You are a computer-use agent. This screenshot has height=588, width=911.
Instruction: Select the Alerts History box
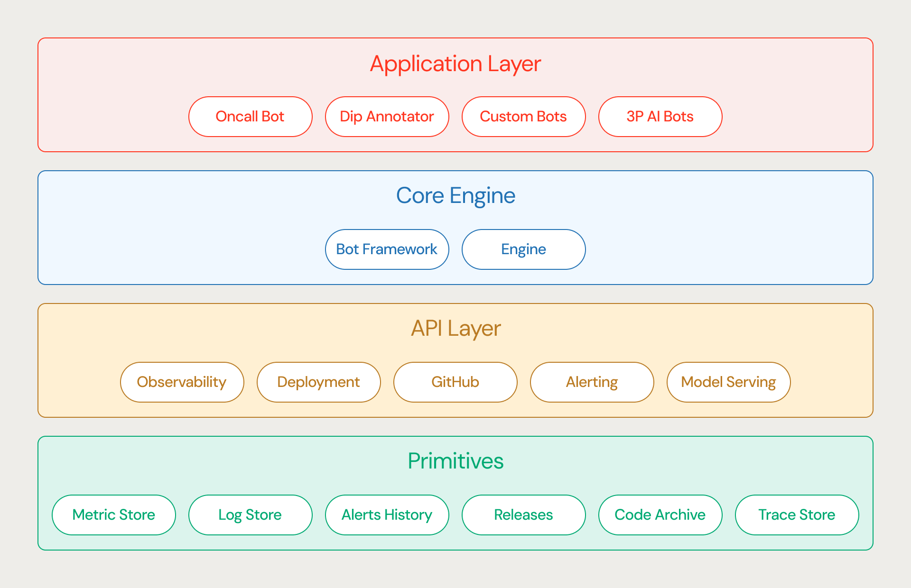click(387, 515)
